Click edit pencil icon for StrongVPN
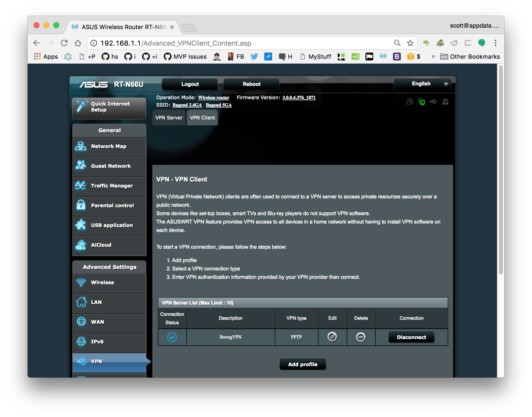532x417 pixels. [332, 337]
